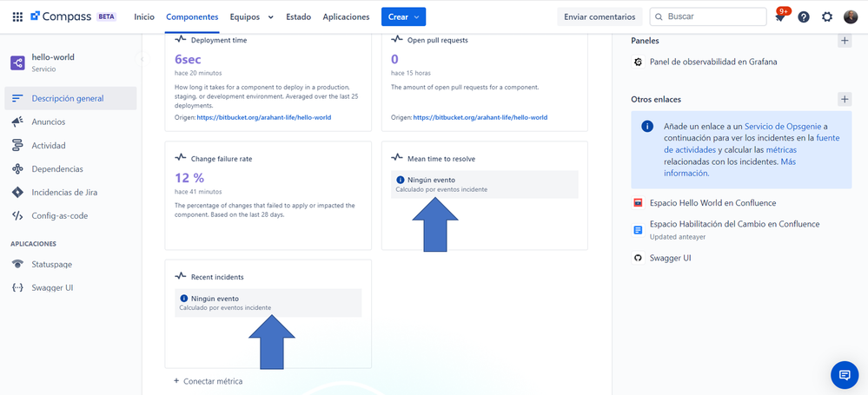868x395 pixels.
Task: Open Servicio de Opsgenie link
Action: pyautogui.click(x=784, y=126)
